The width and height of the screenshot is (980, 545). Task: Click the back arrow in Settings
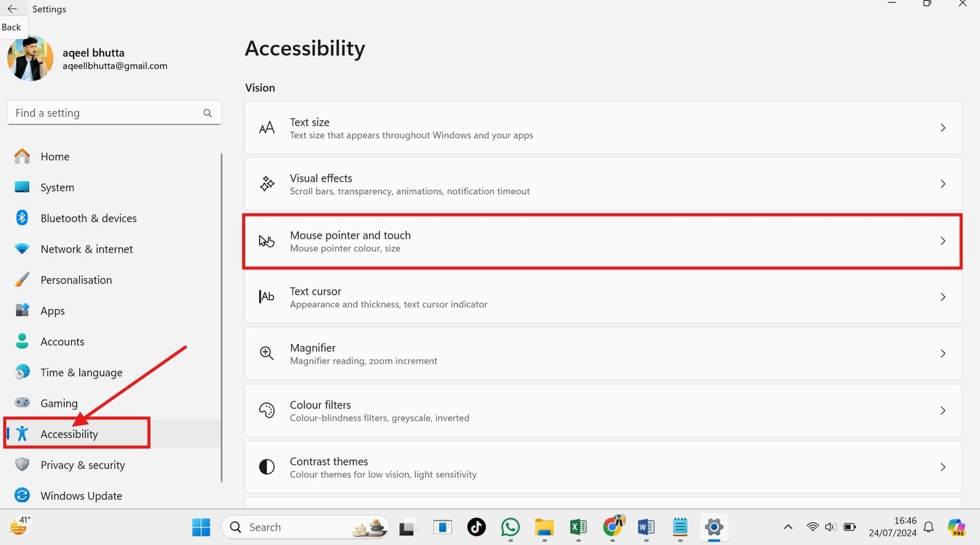(x=12, y=9)
